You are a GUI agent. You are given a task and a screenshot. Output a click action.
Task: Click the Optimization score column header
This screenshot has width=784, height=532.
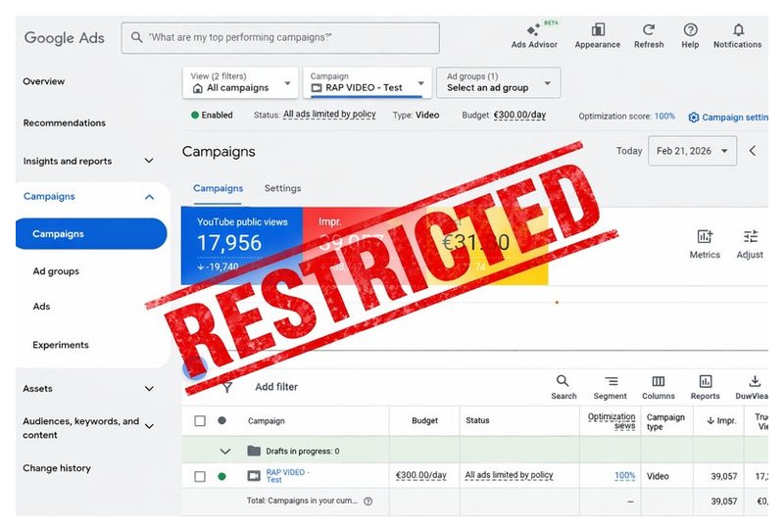click(612, 421)
